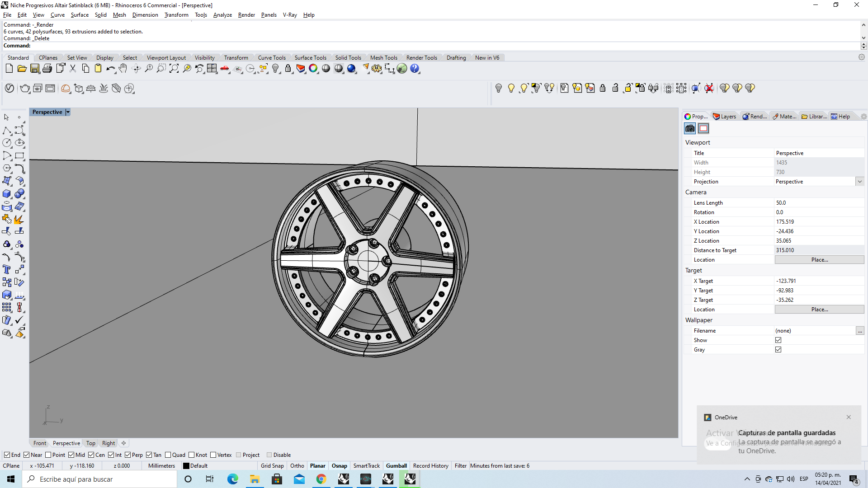The image size is (868, 488).
Task: Toggle the End osnap checkbox
Action: (x=7, y=455)
